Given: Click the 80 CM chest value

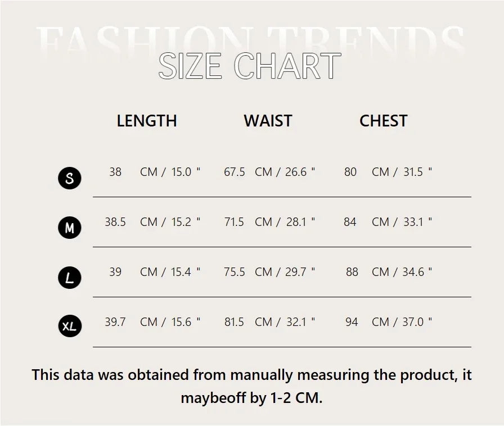Looking at the screenshot, I should pyautogui.click(x=350, y=172).
